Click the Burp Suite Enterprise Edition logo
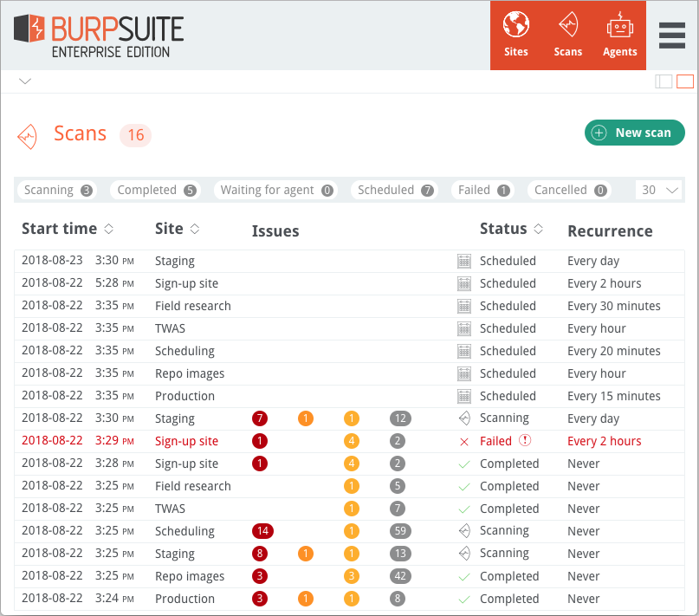699x616 pixels. (x=99, y=36)
